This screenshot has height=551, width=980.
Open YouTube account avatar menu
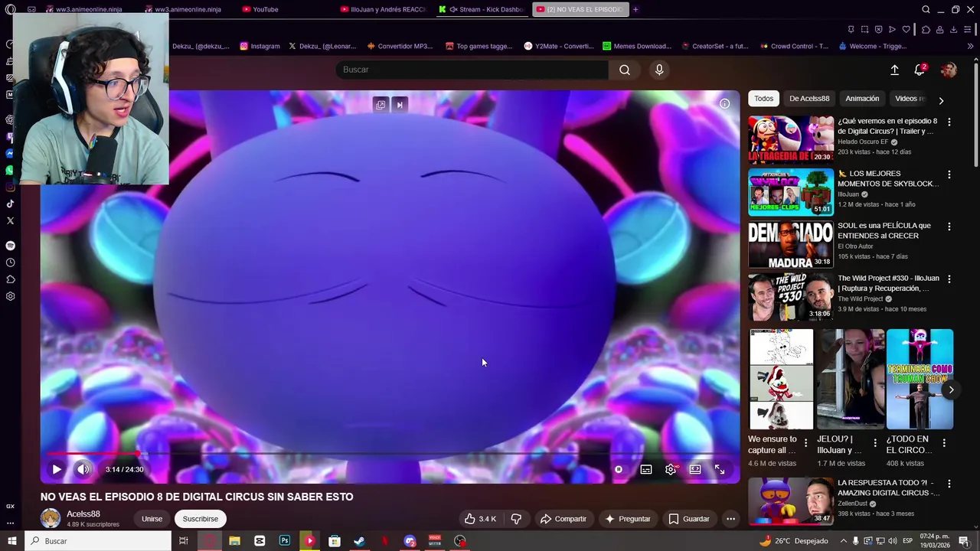(949, 70)
